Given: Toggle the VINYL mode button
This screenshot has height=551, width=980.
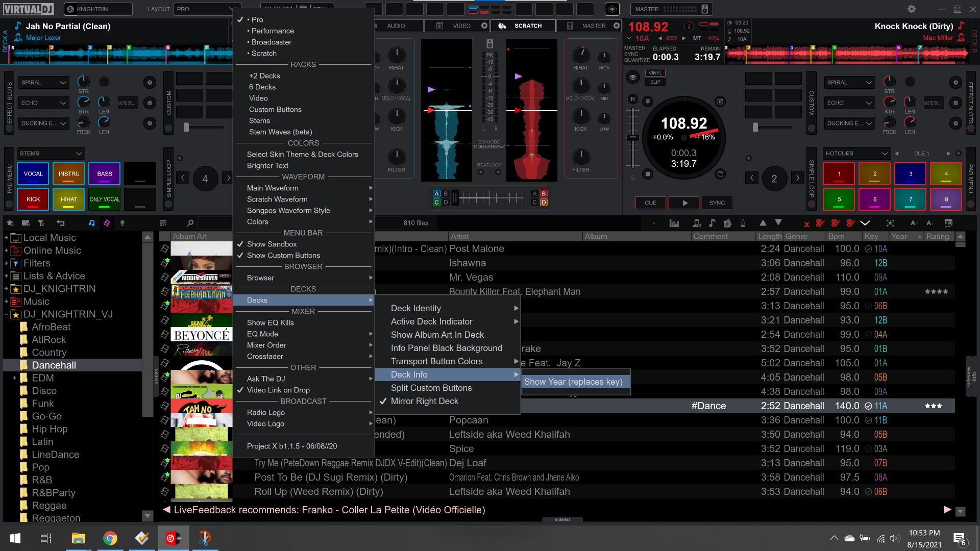Looking at the screenshot, I should [655, 73].
